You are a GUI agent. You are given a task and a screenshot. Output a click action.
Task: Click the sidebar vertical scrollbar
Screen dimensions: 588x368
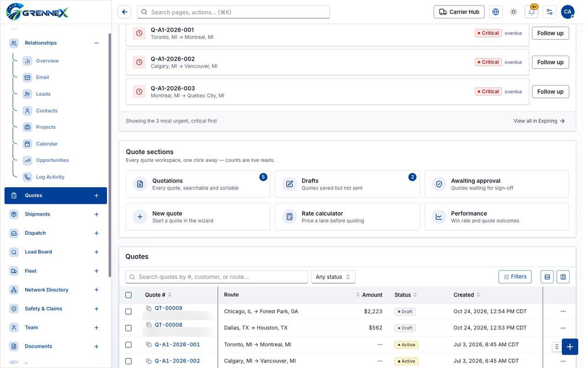click(110, 155)
